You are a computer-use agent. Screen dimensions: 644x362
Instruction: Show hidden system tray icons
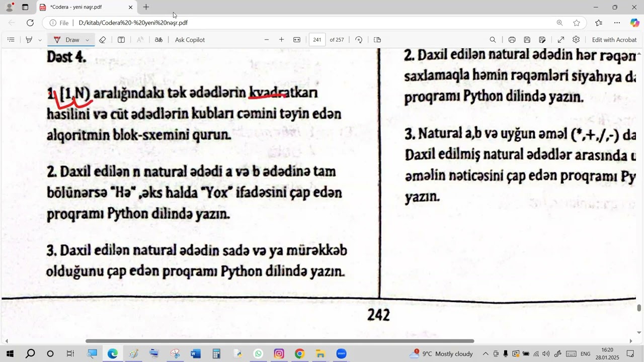486,353
